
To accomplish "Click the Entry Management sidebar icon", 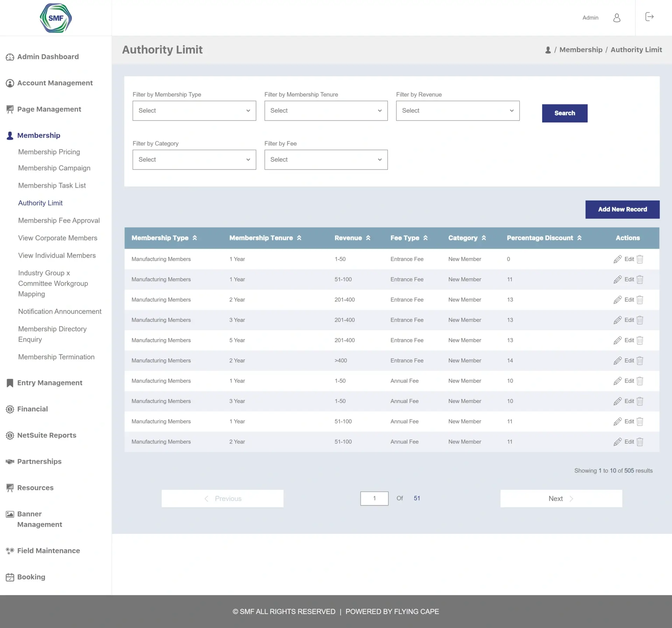I will click(x=10, y=383).
